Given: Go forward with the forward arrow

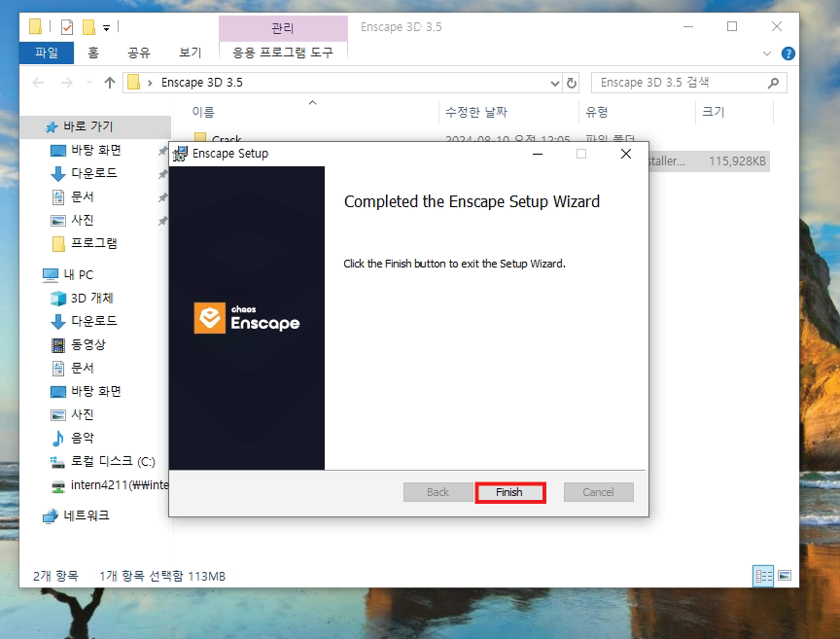Looking at the screenshot, I should coord(66,83).
